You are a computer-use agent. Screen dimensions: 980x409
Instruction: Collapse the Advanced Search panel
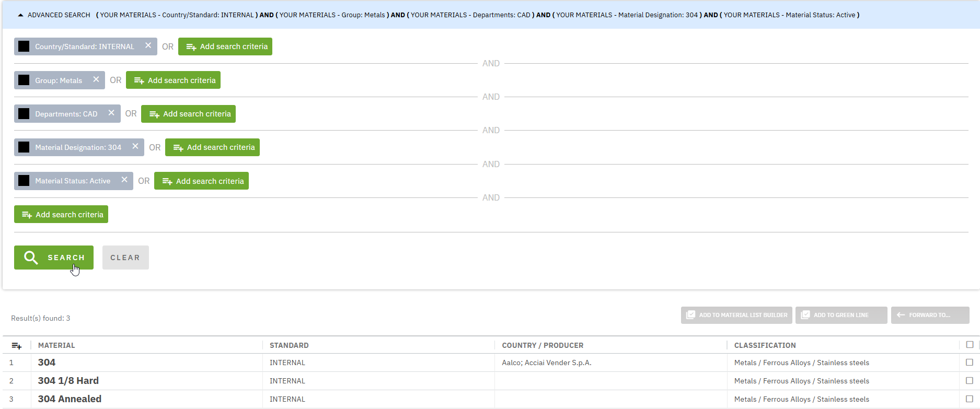pyautogui.click(x=20, y=15)
